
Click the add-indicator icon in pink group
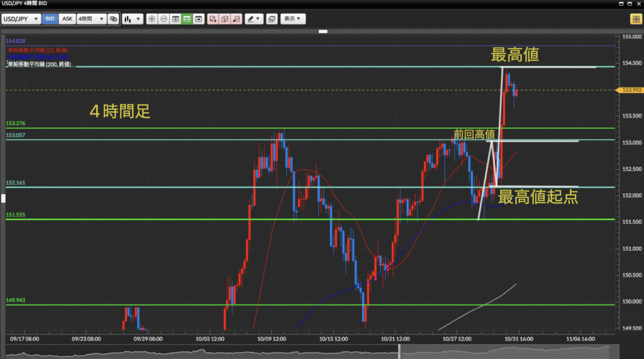pyautogui.click(x=213, y=19)
